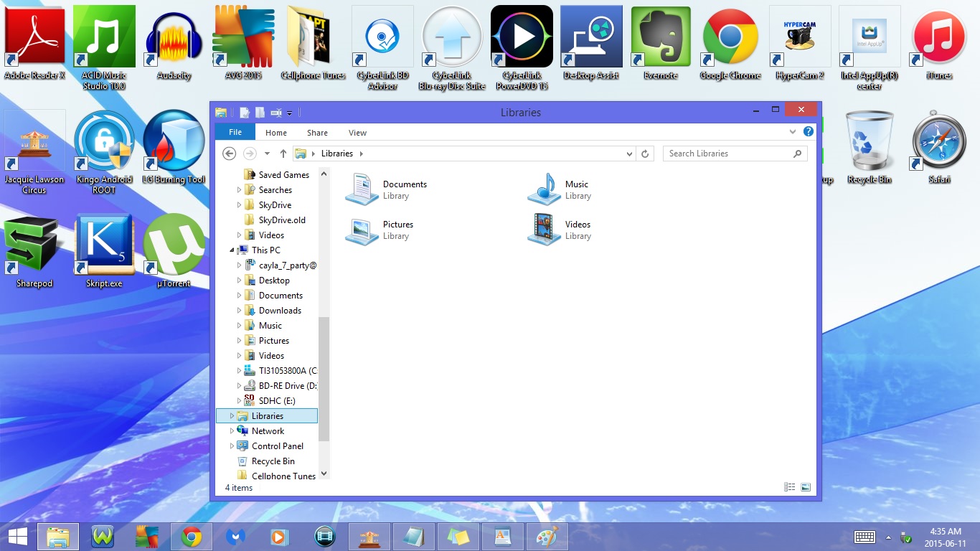Open the Adobe Reader X desktop shortcut
The height and width of the screenshot is (551, 980).
34,42
